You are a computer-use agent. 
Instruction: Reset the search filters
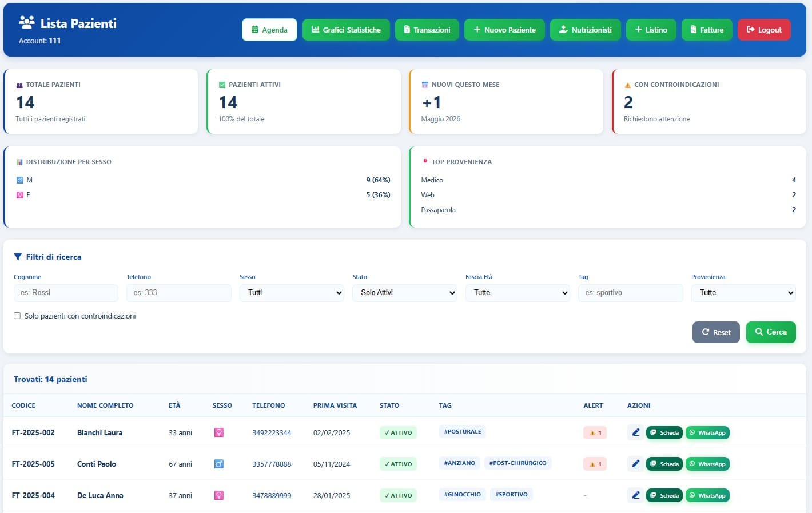[716, 332]
